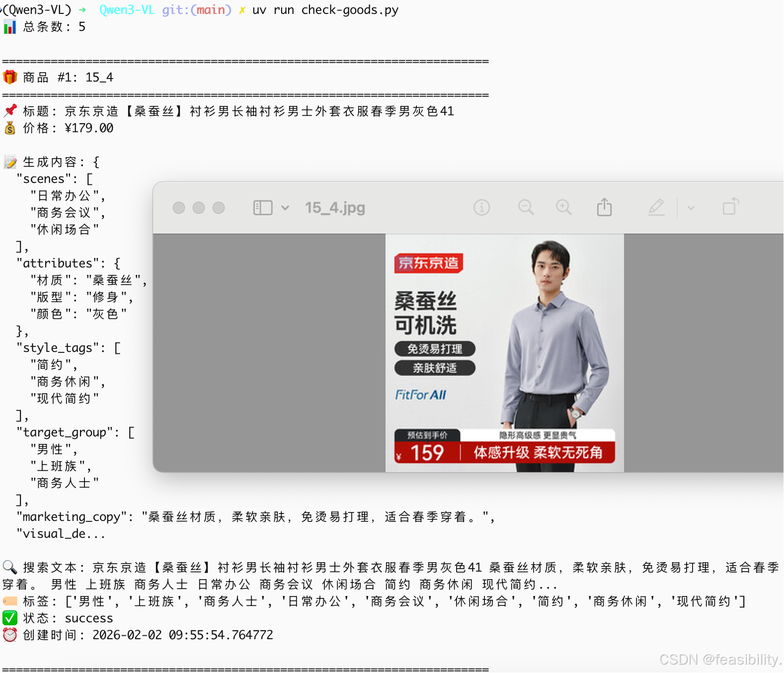
Task: Click the 桑蚕丝 headline on the image
Action: 426,302
